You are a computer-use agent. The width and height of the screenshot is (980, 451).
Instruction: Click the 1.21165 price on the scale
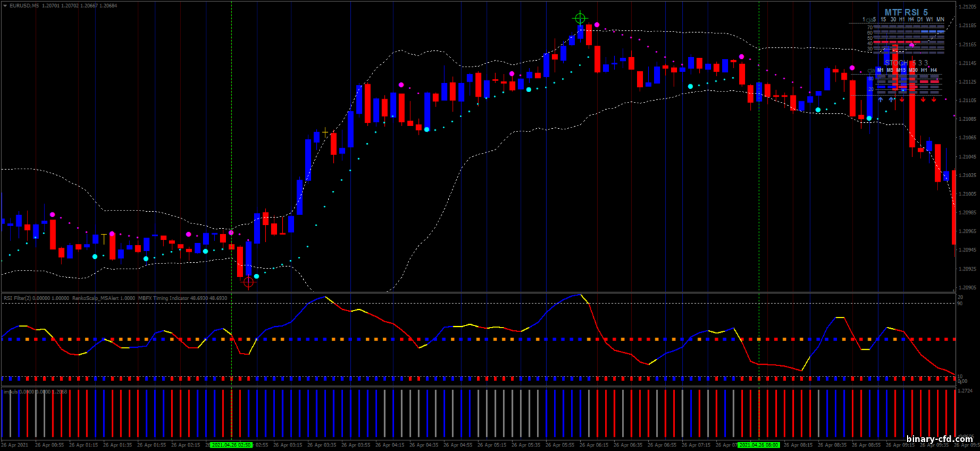tap(968, 44)
